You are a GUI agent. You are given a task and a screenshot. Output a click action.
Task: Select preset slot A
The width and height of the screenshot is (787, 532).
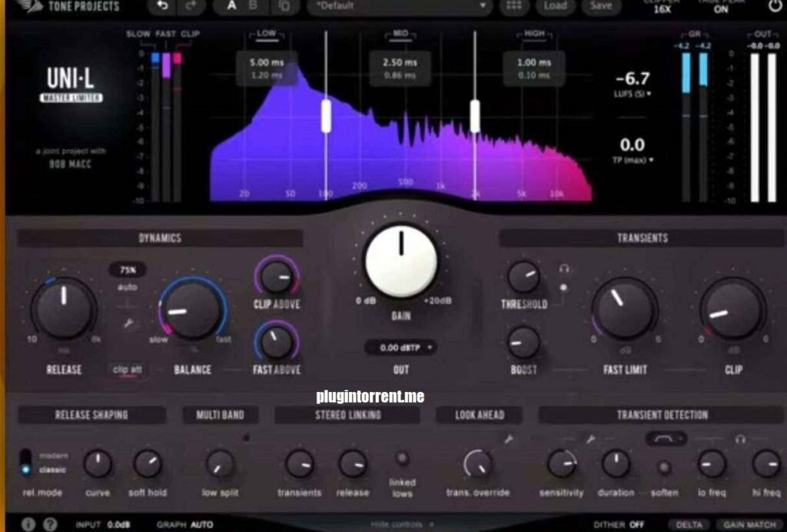232,6
